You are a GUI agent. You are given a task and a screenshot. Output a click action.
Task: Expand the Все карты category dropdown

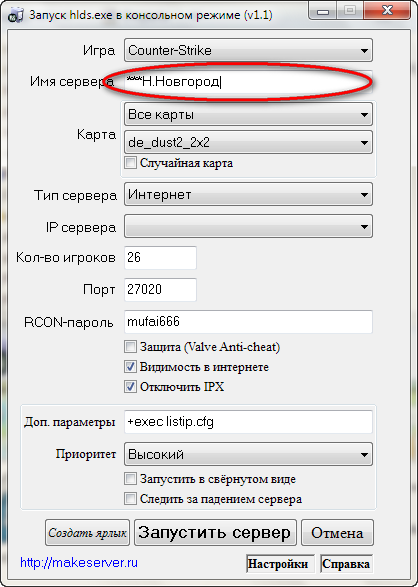pyautogui.click(x=248, y=114)
